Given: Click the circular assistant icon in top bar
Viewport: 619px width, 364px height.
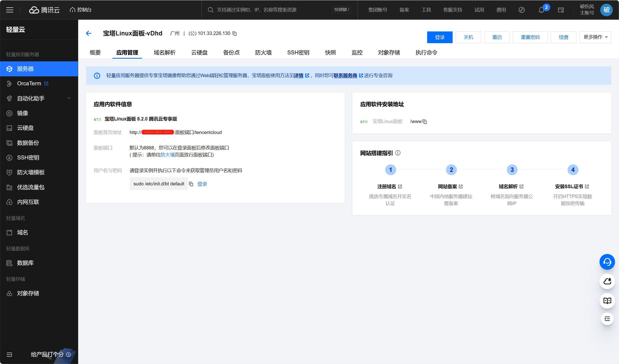Looking at the screenshot, I should 521,10.
